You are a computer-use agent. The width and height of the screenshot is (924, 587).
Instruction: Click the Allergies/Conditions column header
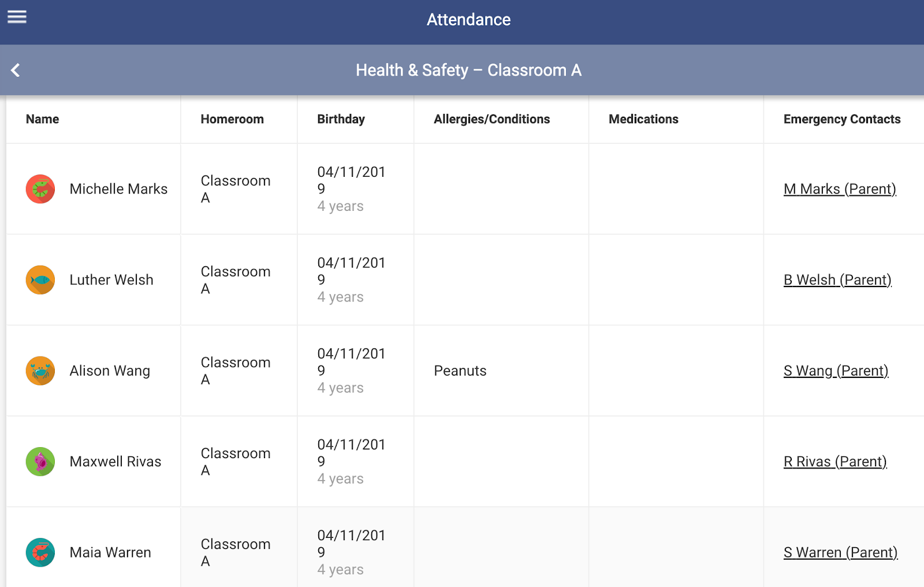[x=491, y=119]
